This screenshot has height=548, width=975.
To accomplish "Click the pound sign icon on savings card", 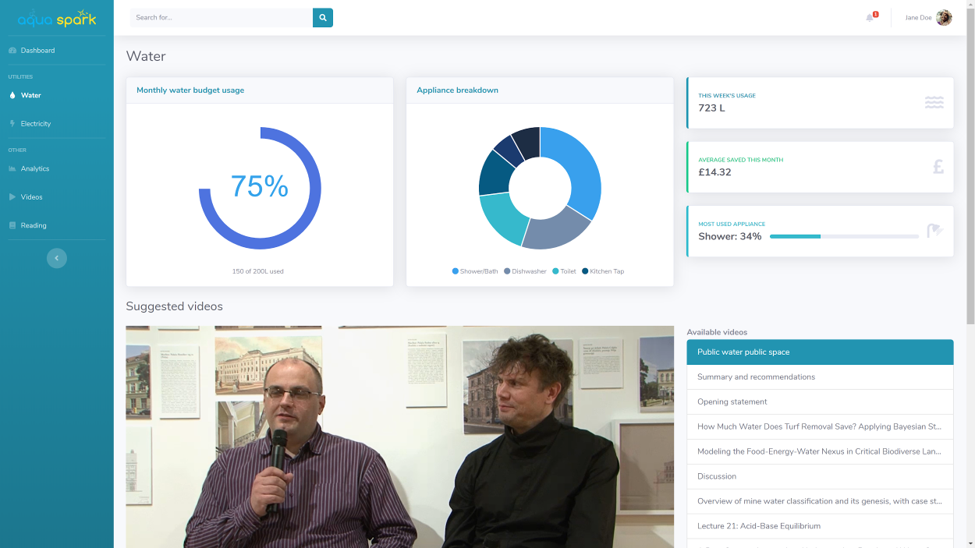I will pyautogui.click(x=938, y=167).
